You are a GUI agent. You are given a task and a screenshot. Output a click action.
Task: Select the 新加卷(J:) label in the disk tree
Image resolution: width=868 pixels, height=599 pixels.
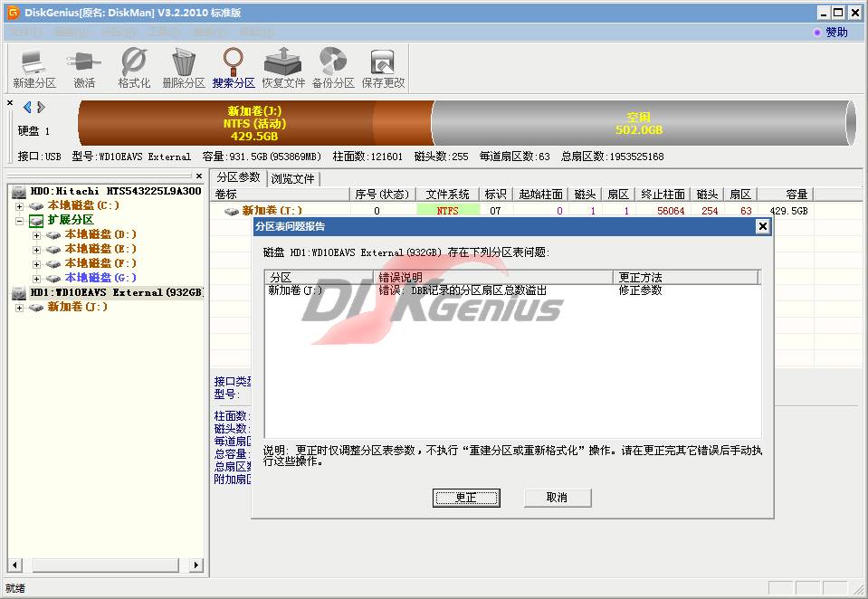pyautogui.click(x=78, y=307)
